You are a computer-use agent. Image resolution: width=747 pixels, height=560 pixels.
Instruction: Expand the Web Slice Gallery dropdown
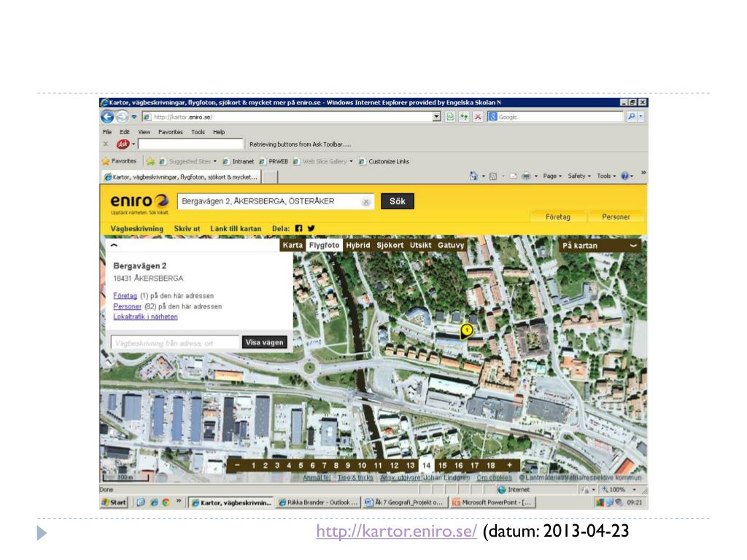pos(351,161)
